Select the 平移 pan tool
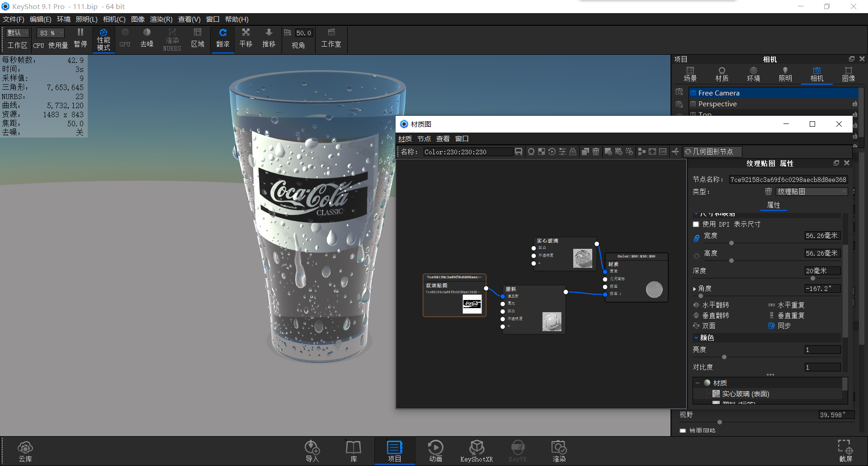 (245, 39)
